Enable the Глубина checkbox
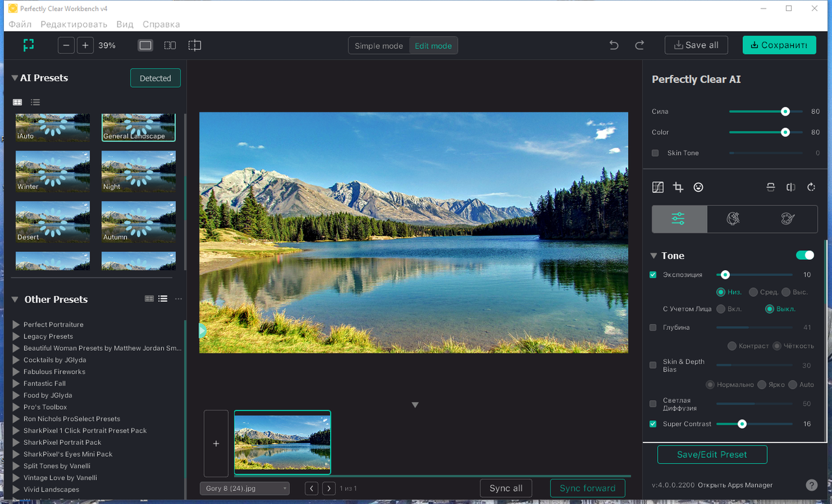The width and height of the screenshot is (832, 504). [x=653, y=327]
